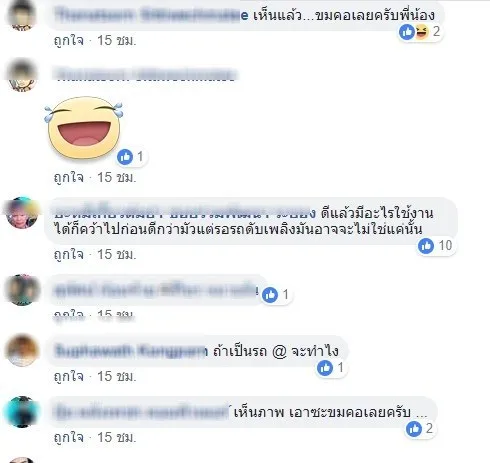Viewport: 490px width, 463px height.
Task: Open the avatar of the 'ถ้าเป็นรถ @ จะทำไง' commenter
Action: 22,351
